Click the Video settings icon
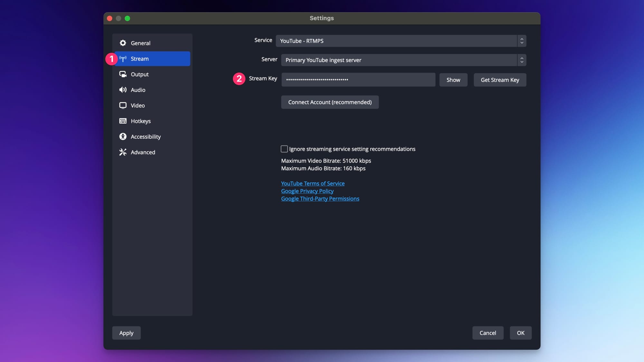Viewport: 644px width, 362px height. [123, 106]
